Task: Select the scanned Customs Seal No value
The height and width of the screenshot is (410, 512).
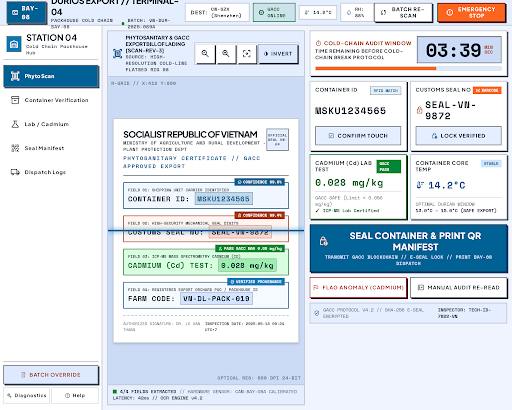Action: tap(240, 232)
